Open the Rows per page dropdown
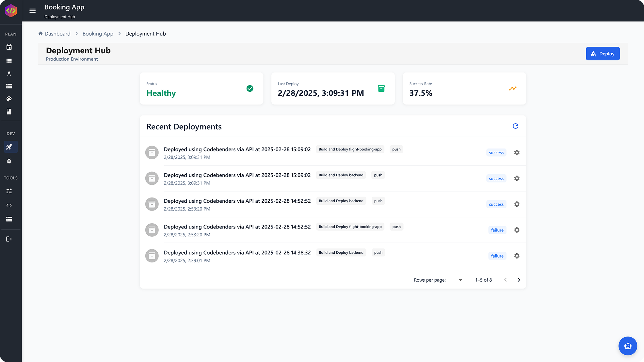This screenshot has width=644, height=362. 460,280
